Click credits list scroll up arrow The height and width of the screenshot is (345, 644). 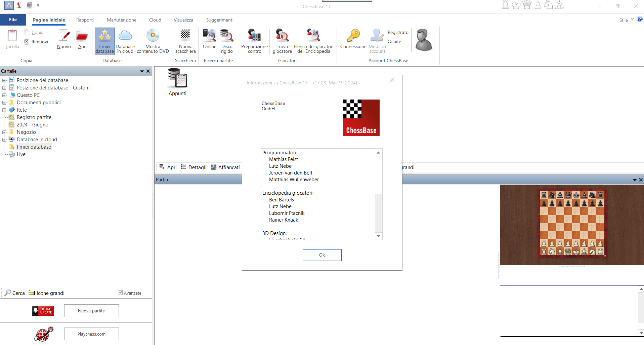(379, 153)
